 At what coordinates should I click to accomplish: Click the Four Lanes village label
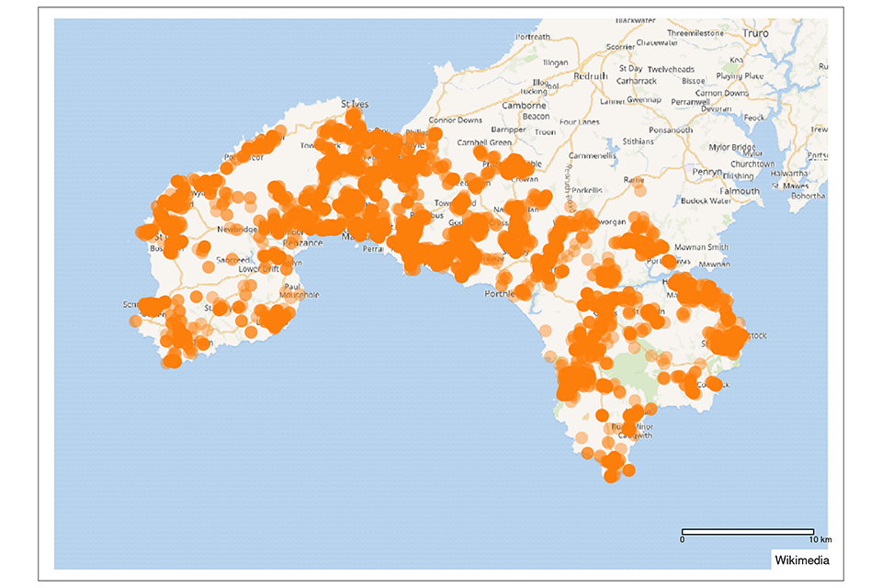pos(579,122)
